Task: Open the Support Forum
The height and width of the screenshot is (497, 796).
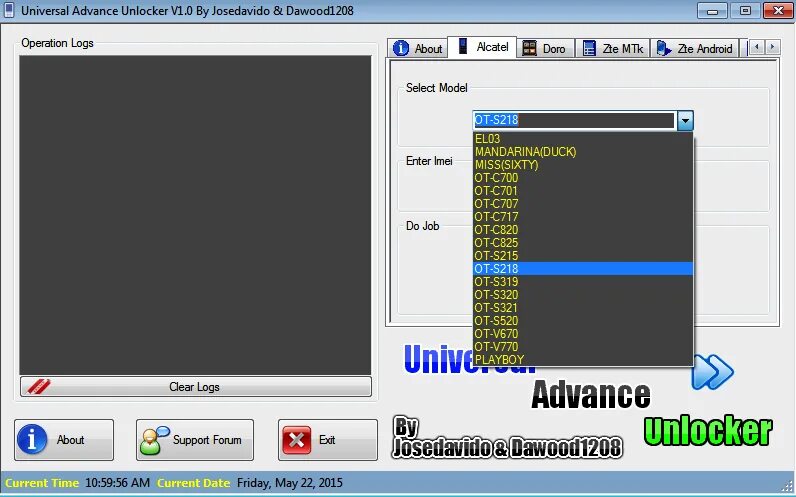Action: (x=195, y=440)
